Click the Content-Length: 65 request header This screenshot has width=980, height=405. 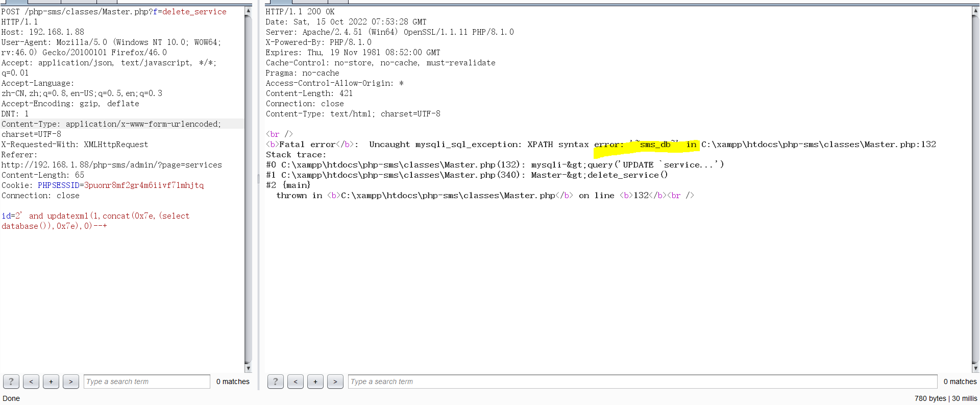[x=43, y=175]
